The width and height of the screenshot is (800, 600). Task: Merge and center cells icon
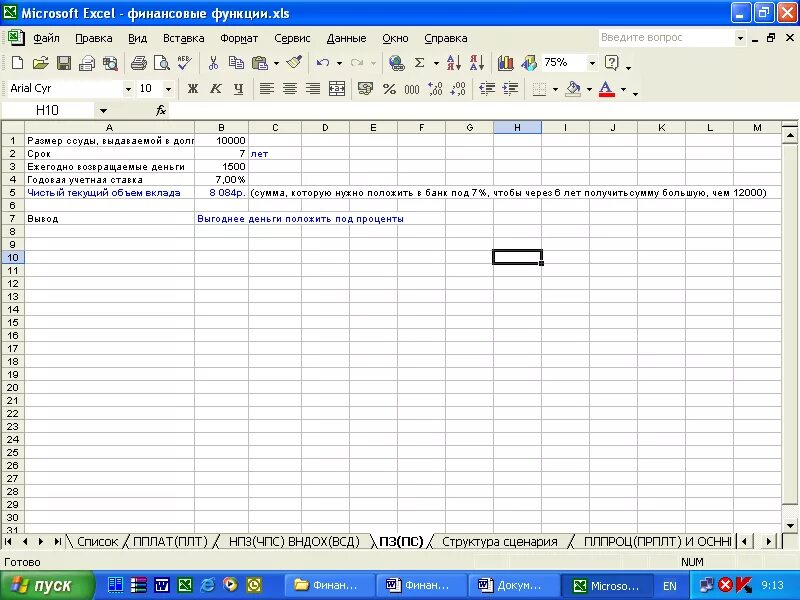(336, 89)
